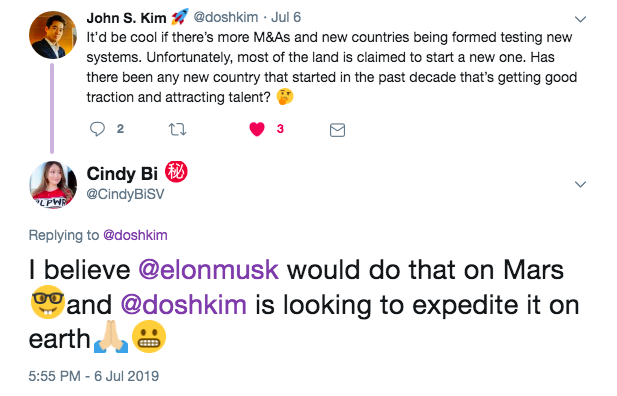Open Cindy Bi's profile photo
This screenshot has height=396, width=617.
click(x=53, y=184)
